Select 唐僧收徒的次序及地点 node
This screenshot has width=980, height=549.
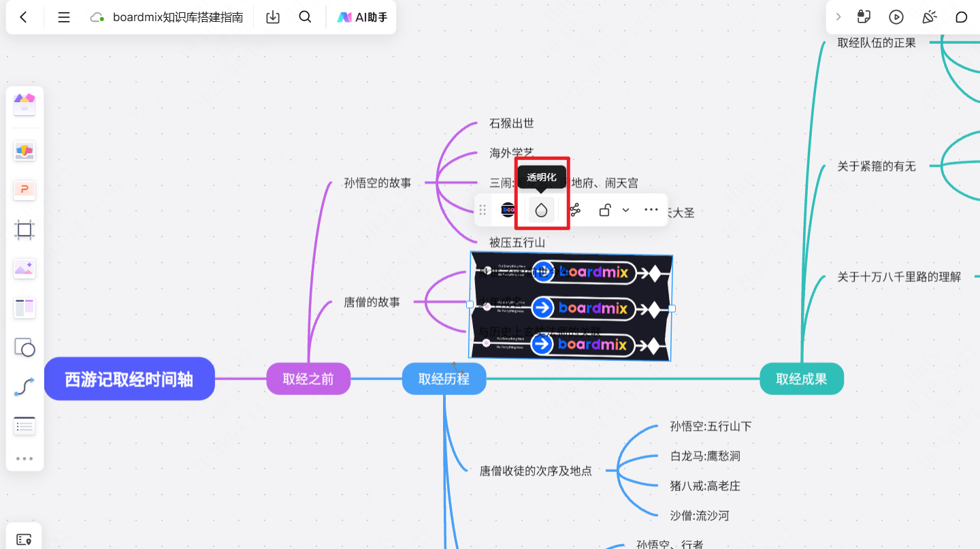[x=536, y=471]
